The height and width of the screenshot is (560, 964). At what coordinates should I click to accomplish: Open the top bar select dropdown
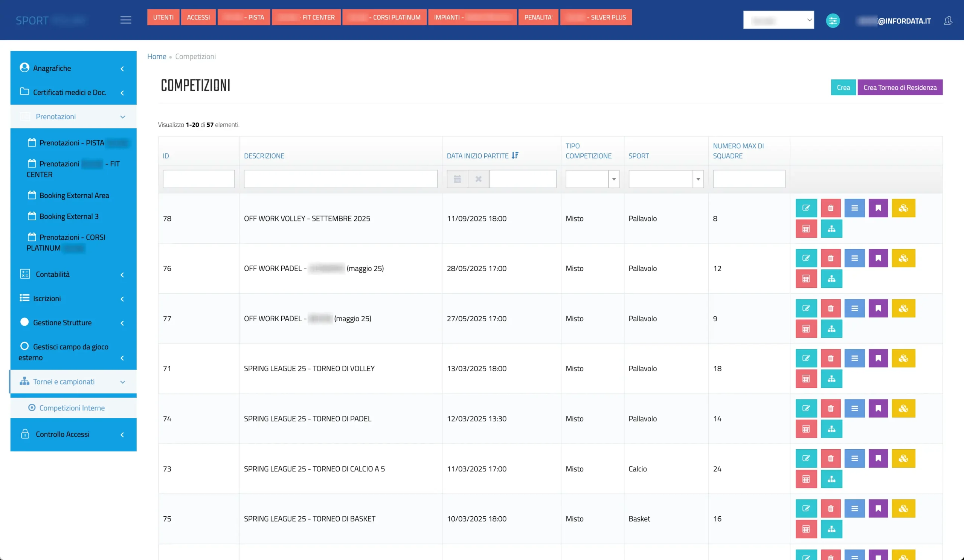tap(778, 20)
